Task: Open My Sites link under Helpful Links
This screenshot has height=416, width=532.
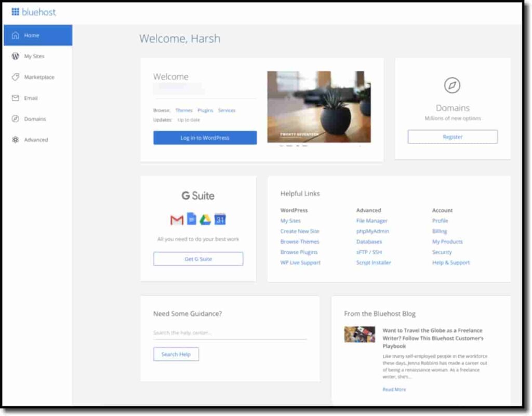Action: coord(290,220)
